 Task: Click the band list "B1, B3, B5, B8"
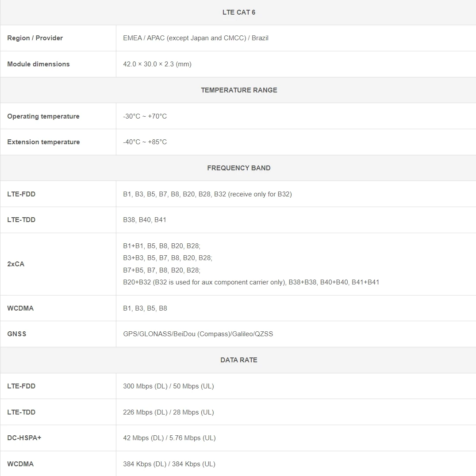(145, 308)
